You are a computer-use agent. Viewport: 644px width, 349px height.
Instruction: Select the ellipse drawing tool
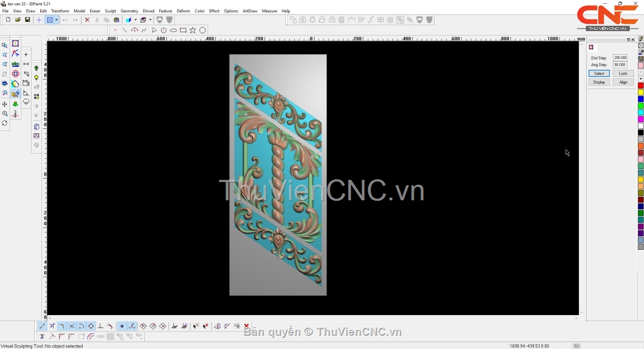click(173, 30)
